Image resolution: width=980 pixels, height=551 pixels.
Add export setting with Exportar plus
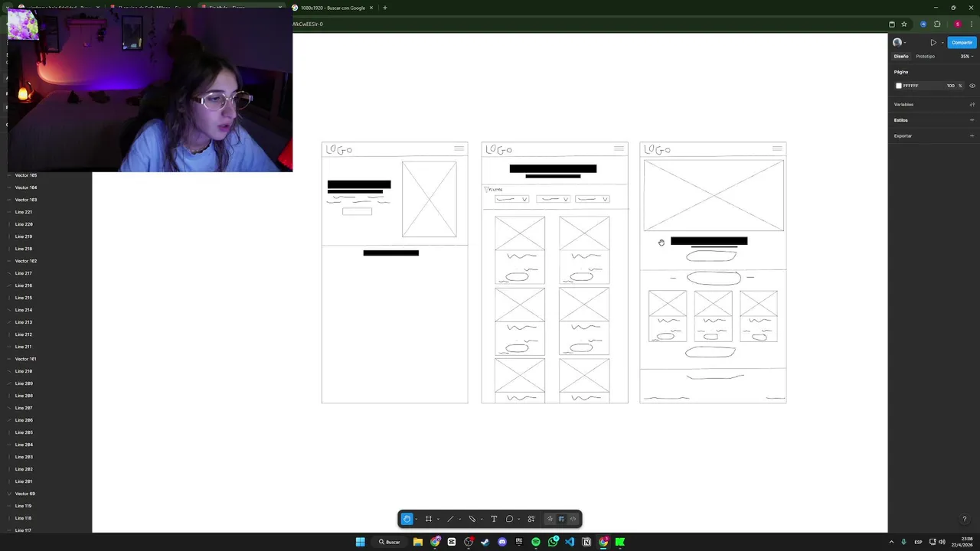[x=972, y=135]
